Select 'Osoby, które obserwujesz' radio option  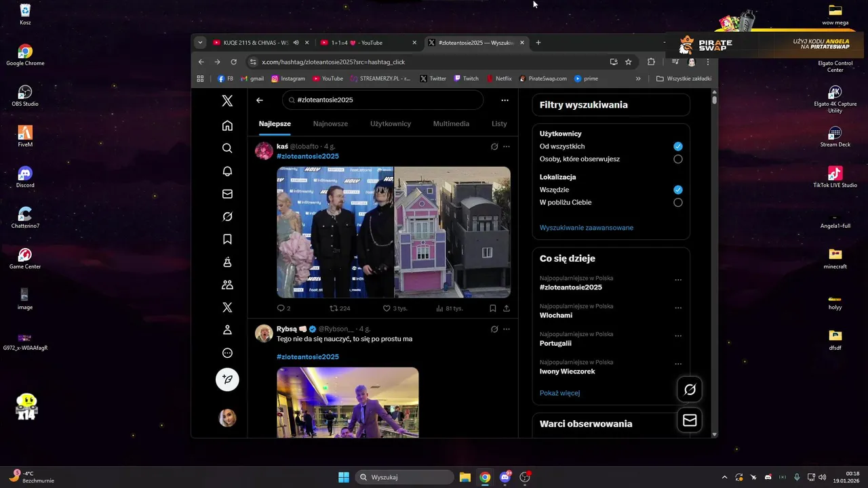[x=678, y=159]
